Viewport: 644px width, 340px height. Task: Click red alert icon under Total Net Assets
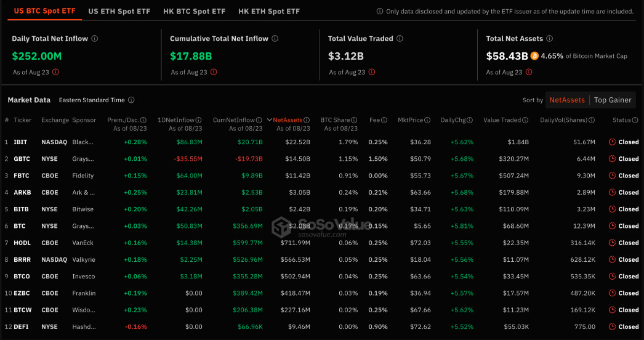tap(529, 72)
